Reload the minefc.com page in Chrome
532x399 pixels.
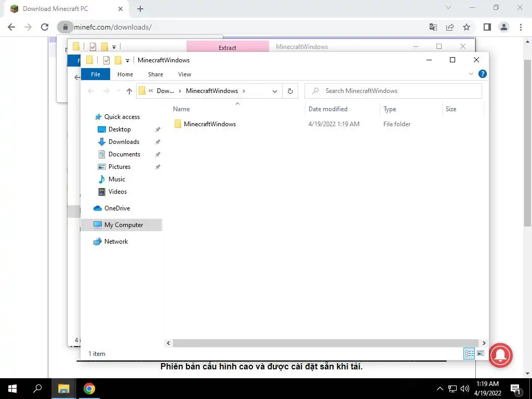pyautogui.click(x=45, y=27)
